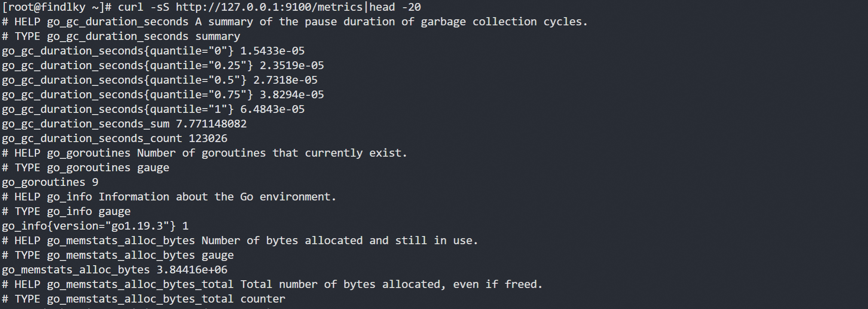Click the go_goroutines value 9
The width and height of the screenshot is (868, 309).
tap(95, 182)
